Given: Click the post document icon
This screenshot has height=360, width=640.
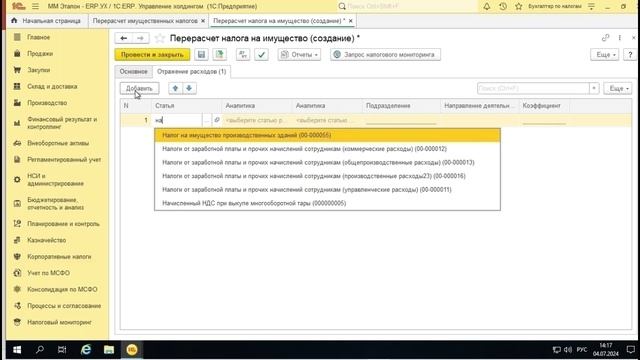Looking at the screenshot, I should 220,54.
